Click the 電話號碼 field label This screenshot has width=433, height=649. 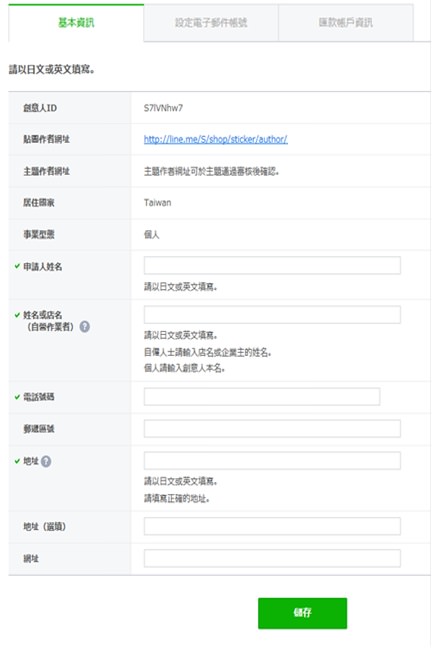pyautogui.click(x=38, y=397)
